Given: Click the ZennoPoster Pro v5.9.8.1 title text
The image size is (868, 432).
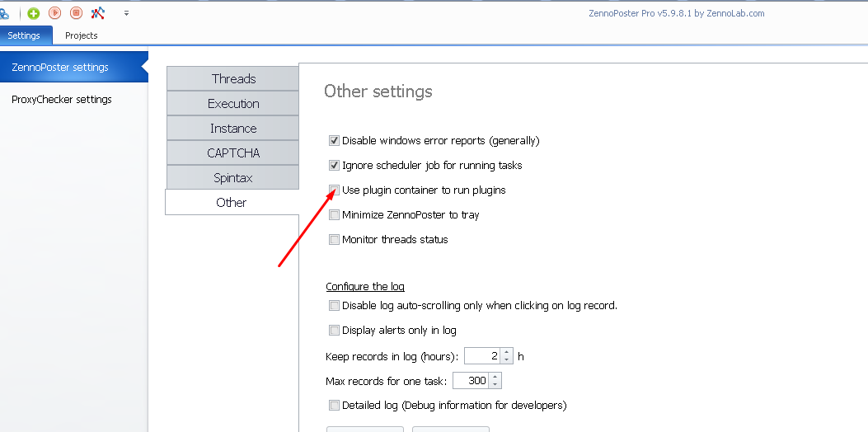Looking at the screenshot, I should click(677, 13).
